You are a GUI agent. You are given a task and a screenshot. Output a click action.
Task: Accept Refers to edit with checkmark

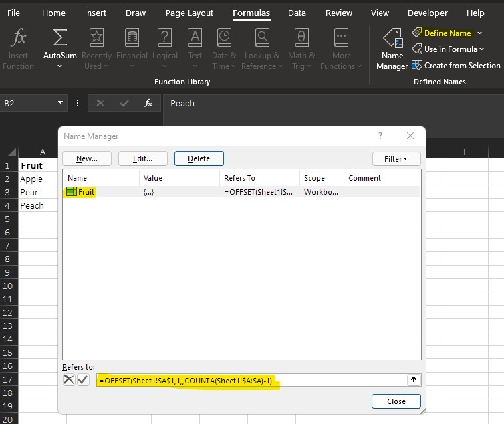click(x=83, y=380)
